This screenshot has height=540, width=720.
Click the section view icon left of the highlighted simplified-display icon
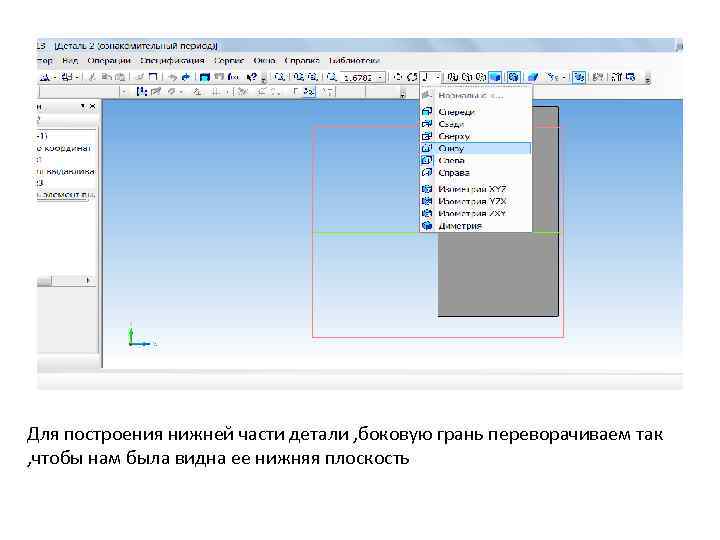tap(552, 77)
